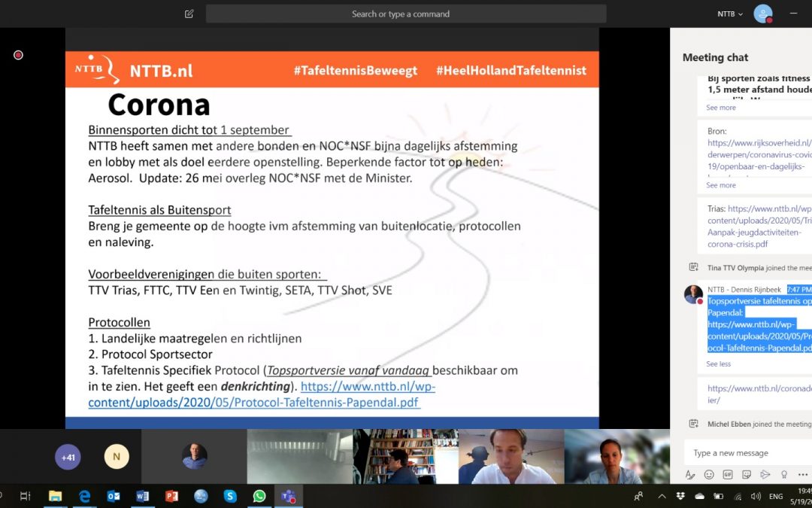
Task: Open Outlook from taskbar
Action: pos(114,496)
